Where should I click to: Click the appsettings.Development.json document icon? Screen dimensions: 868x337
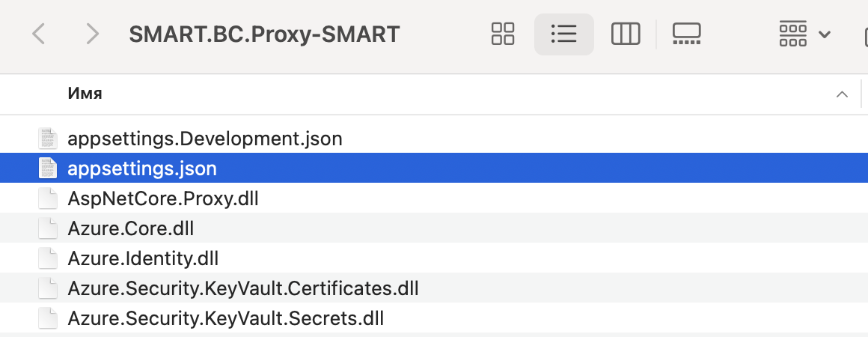(48, 139)
